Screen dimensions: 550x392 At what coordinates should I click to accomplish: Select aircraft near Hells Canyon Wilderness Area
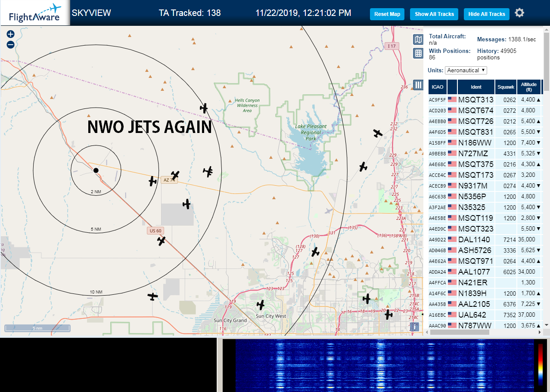tap(204, 108)
